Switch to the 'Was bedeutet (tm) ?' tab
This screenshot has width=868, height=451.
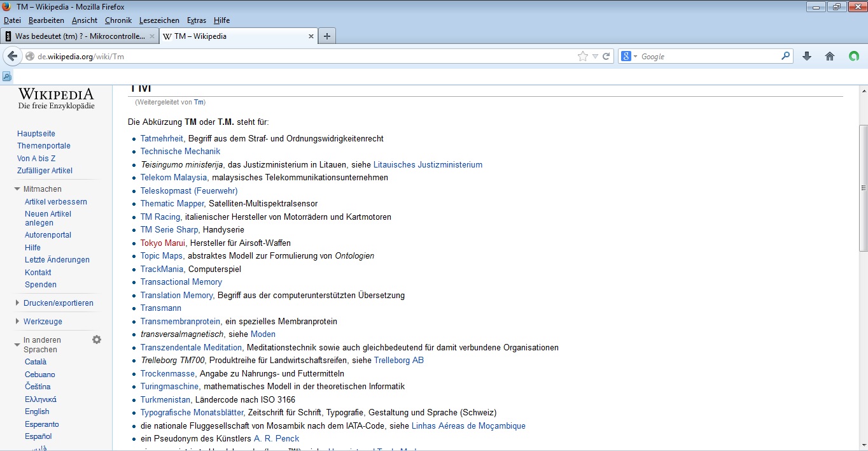[x=80, y=36]
